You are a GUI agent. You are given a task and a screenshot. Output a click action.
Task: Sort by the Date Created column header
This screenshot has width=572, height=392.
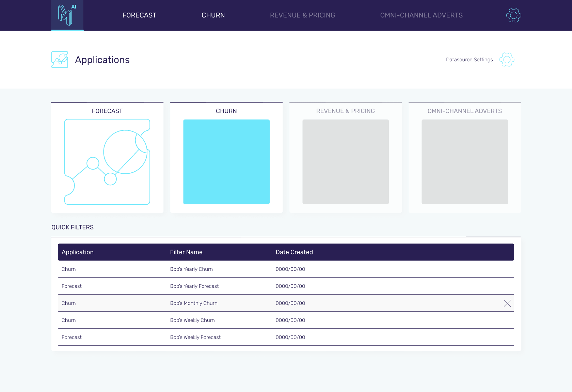(x=294, y=252)
